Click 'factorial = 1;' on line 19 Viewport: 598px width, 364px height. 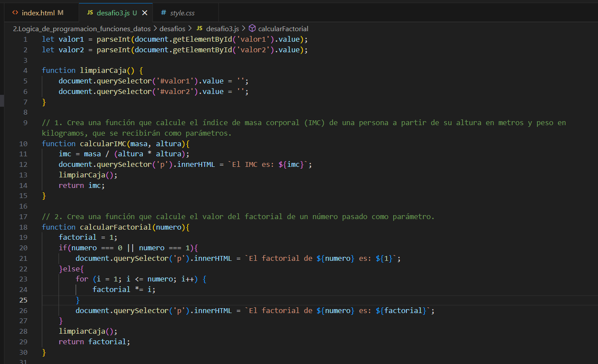tap(88, 237)
